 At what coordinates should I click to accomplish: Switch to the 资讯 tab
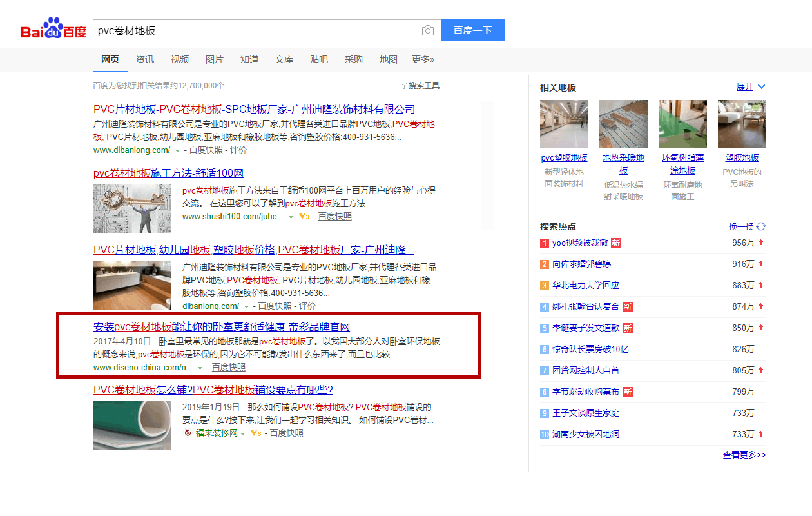coord(145,60)
